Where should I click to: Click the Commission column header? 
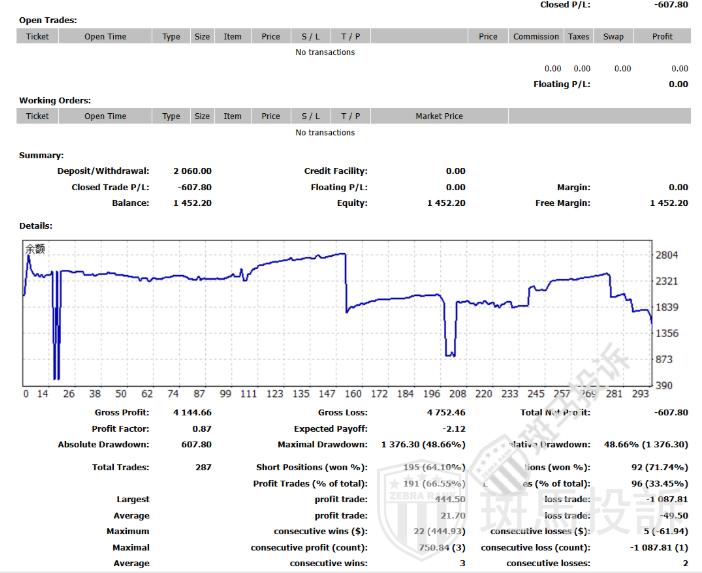pyautogui.click(x=536, y=36)
